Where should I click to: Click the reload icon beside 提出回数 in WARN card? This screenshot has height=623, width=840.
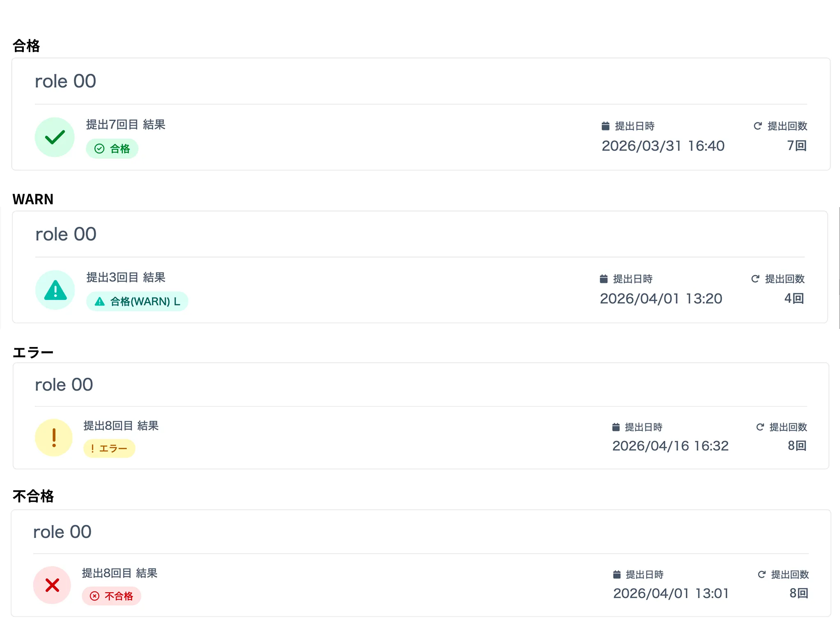tap(755, 279)
